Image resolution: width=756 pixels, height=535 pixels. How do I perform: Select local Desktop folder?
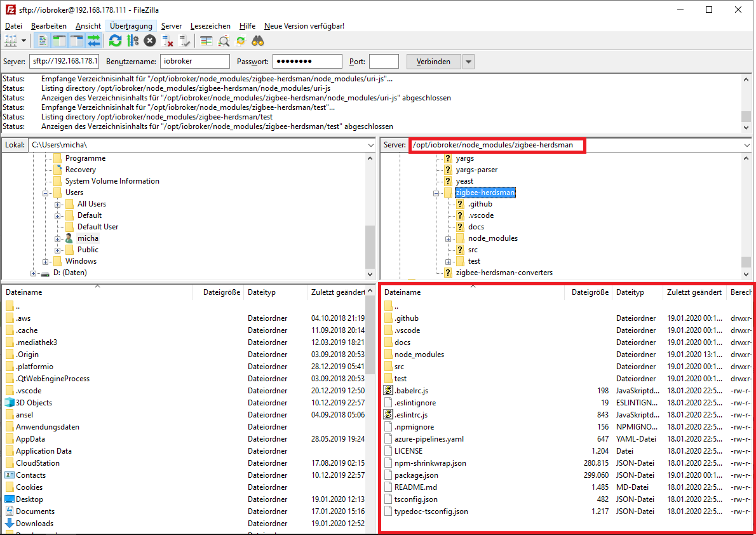pos(29,499)
